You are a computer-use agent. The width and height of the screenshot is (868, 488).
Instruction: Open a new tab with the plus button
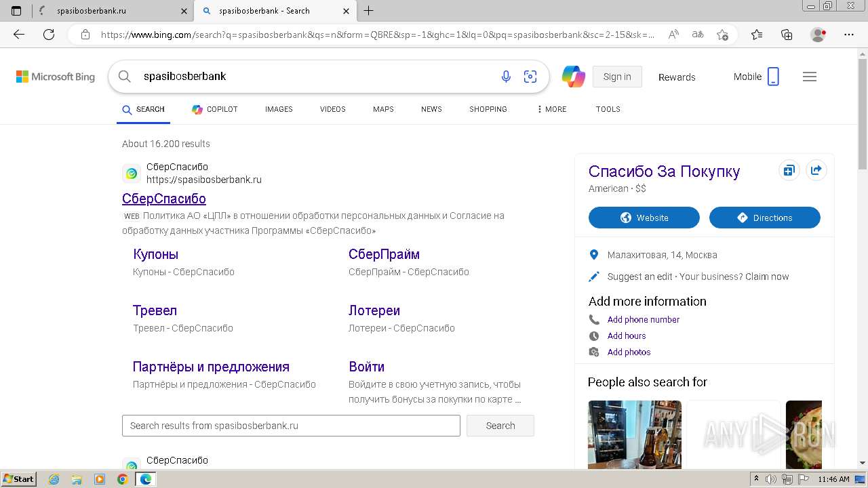click(x=369, y=11)
